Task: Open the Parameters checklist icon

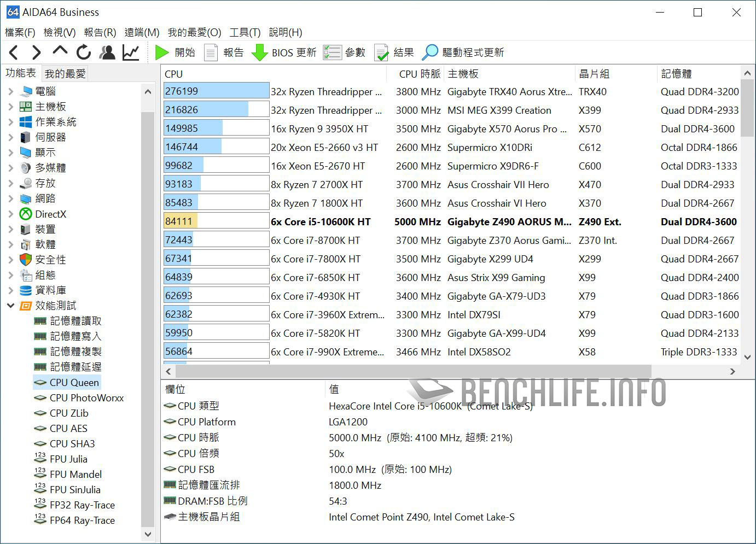Action: pyautogui.click(x=332, y=52)
